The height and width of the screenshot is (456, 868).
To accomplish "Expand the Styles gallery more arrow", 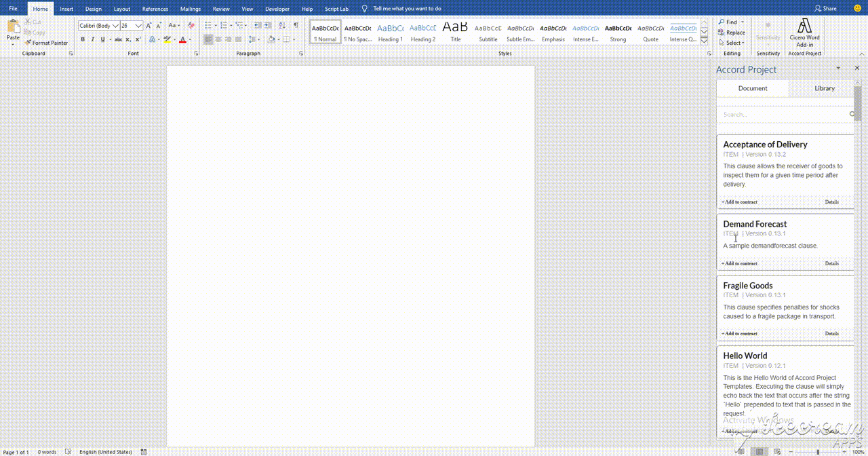I will click(704, 41).
